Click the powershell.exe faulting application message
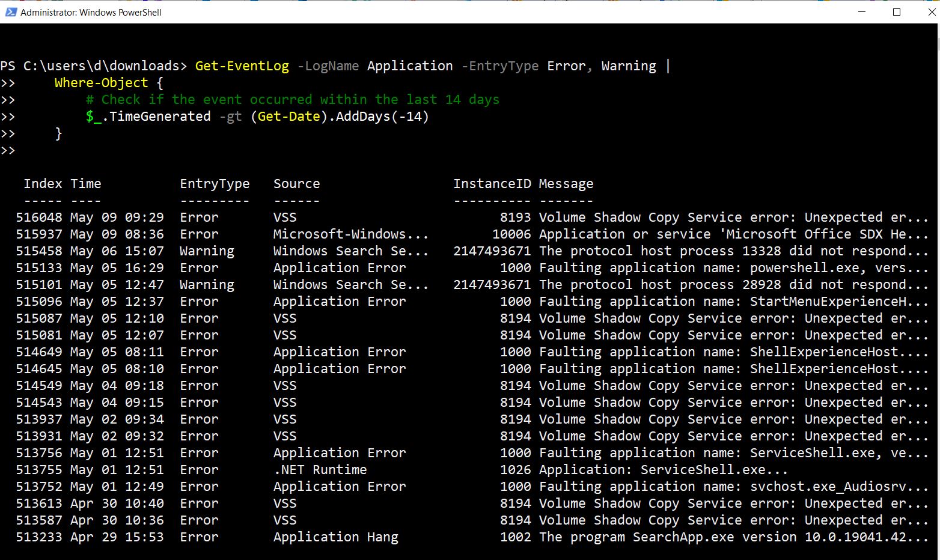Viewport: 940px width, 560px height. pos(733,268)
